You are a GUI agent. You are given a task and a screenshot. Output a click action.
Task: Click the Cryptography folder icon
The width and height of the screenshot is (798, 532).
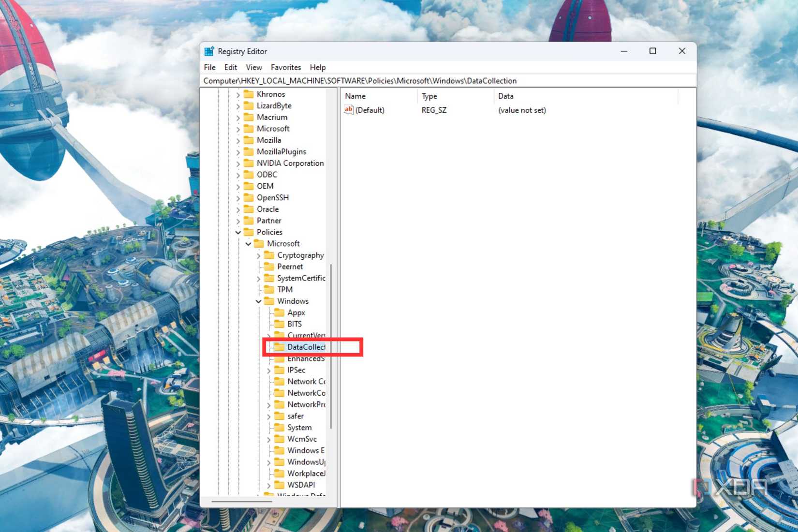269,255
